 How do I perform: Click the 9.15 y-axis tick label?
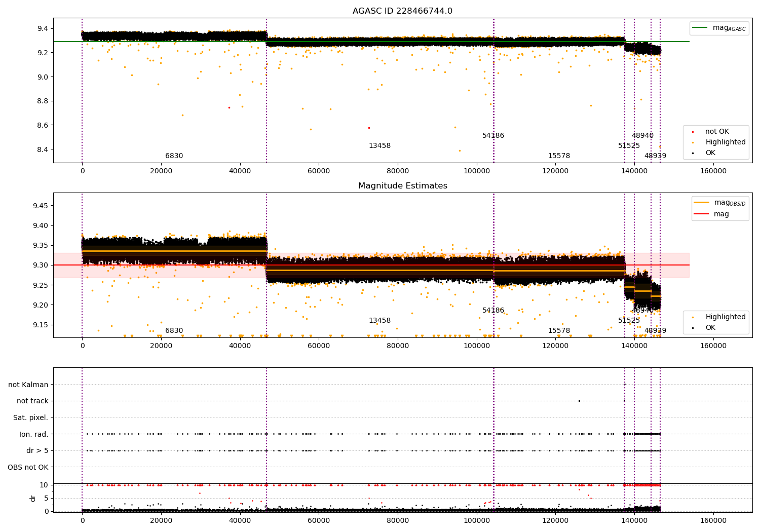point(41,325)
